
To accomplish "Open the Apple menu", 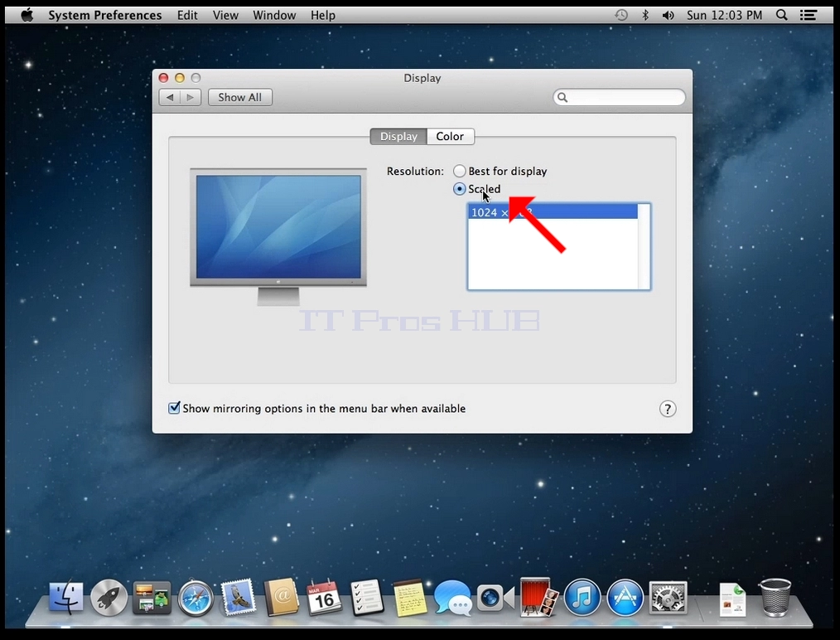I will pyautogui.click(x=27, y=14).
